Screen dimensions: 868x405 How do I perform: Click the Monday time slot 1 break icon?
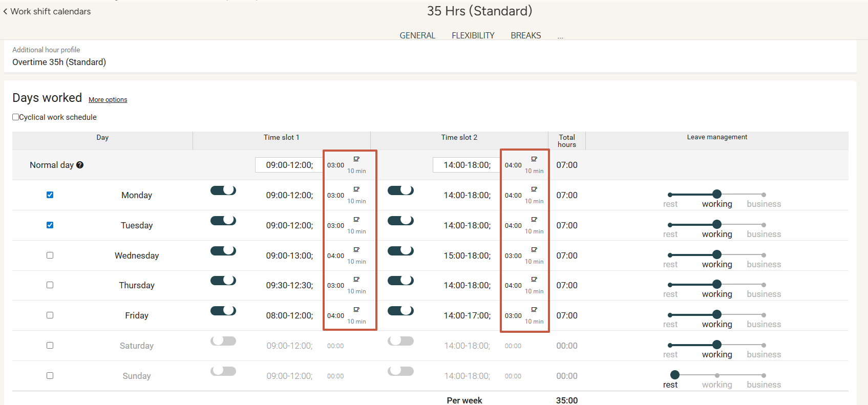click(356, 189)
